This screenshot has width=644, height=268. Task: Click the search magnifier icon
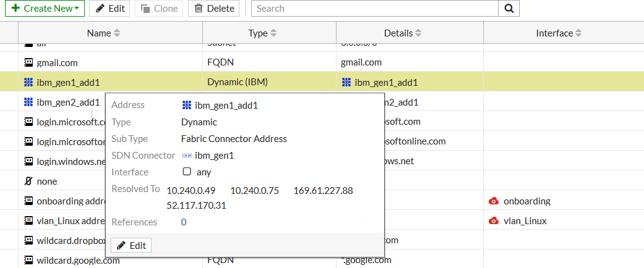point(509,9)
